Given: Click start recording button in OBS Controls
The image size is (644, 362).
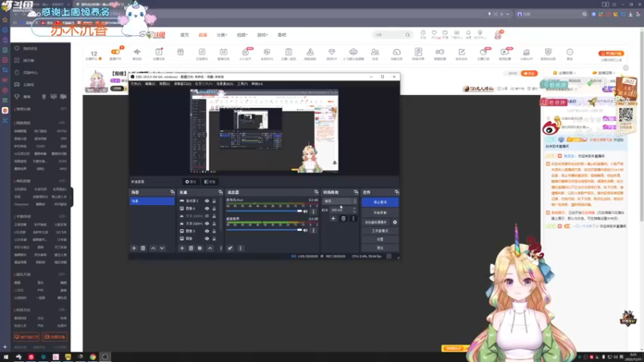Looking at the screenshot, I should click(380, 212).
